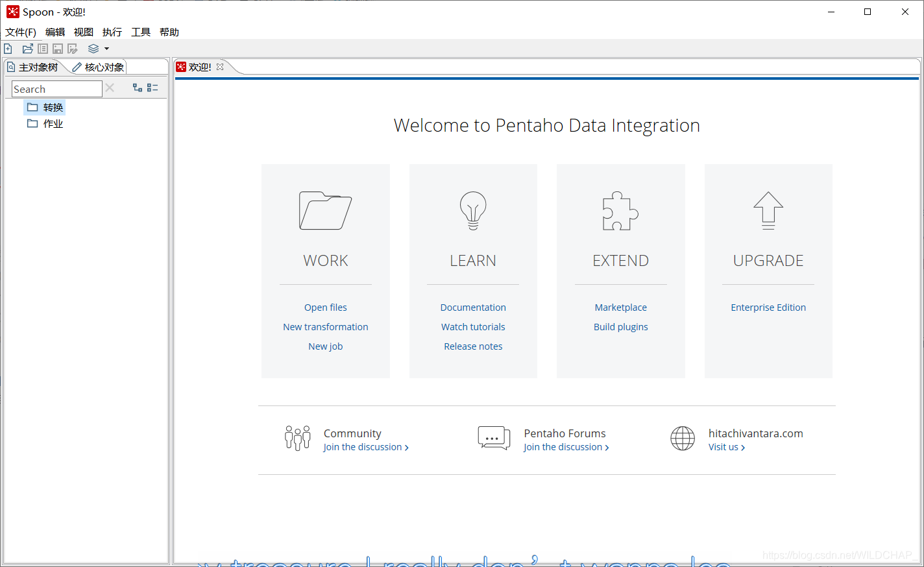Click the Community people icon

[298, 439]
